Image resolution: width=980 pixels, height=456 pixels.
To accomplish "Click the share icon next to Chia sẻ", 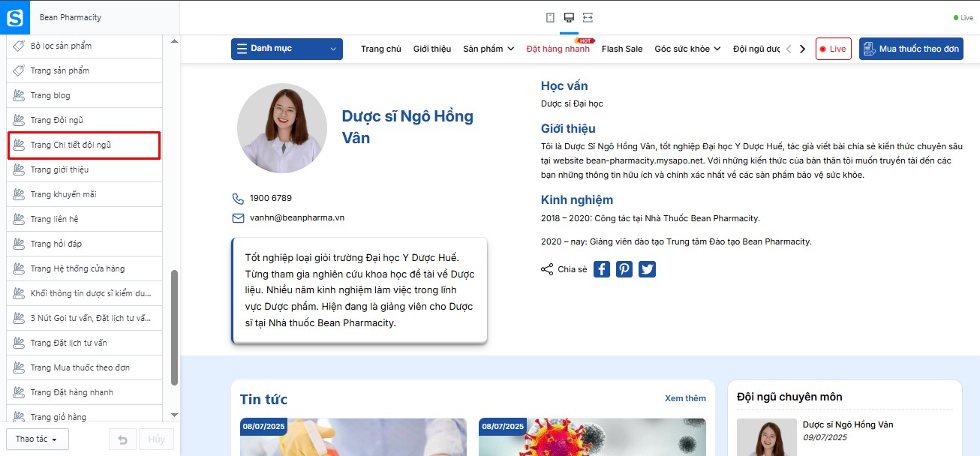I will pos(547,269).
